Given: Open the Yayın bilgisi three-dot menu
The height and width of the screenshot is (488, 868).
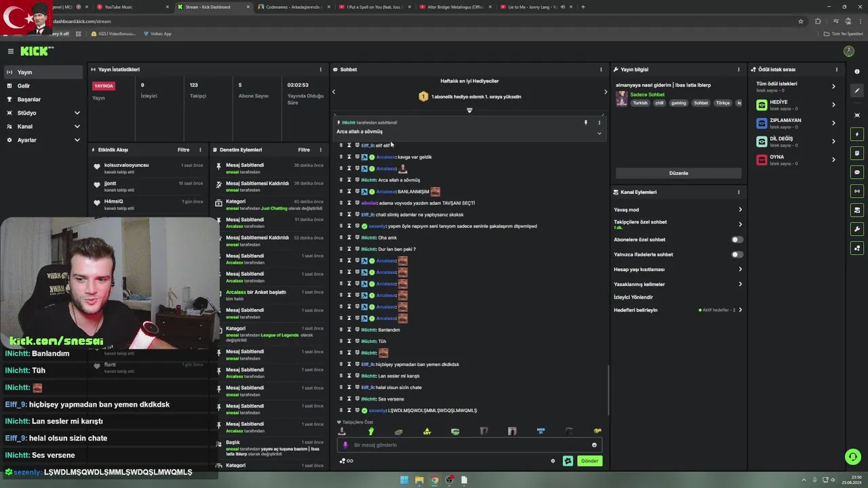Looking at the screenshot, I should click(x=738, y=69).
